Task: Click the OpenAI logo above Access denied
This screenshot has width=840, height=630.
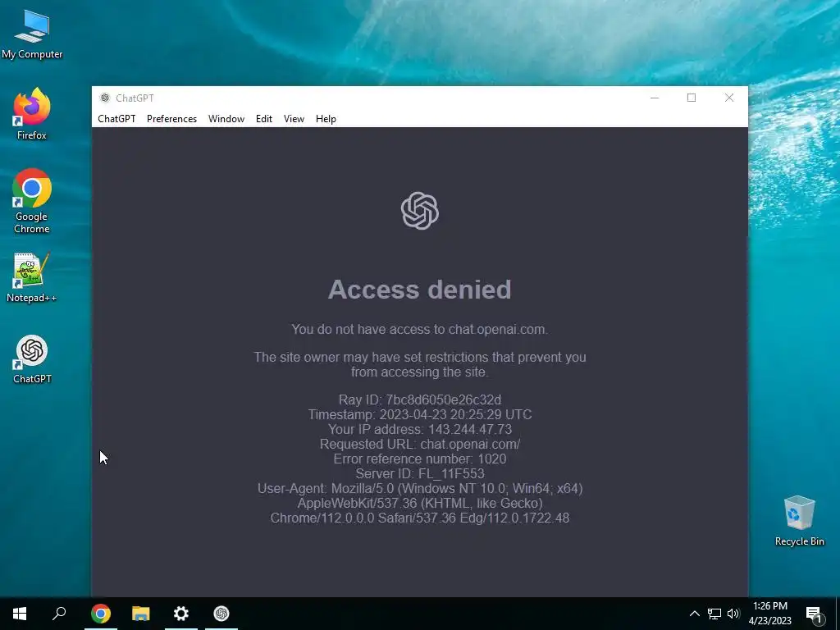Action: click(x=420, y=211)
